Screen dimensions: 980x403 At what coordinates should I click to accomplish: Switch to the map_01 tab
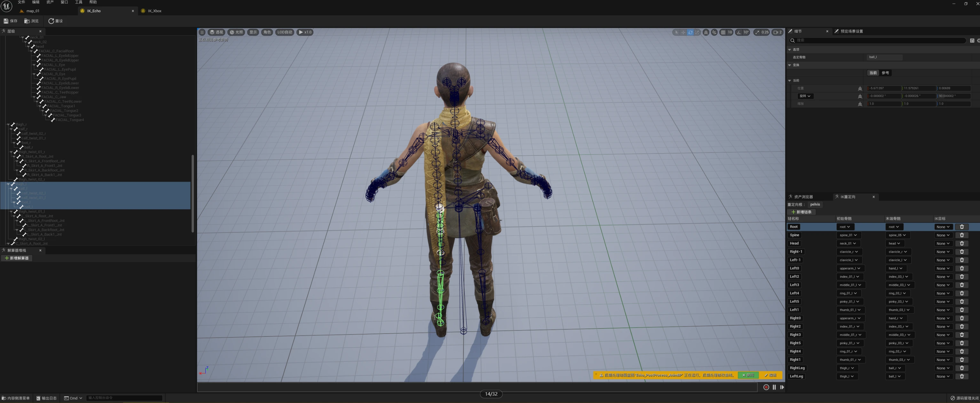tap(33, 11)
